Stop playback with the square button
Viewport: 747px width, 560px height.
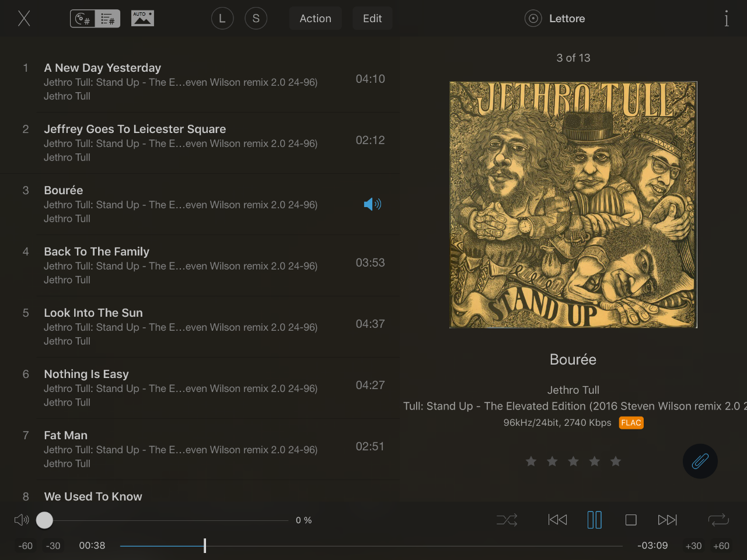click(631, 520)
